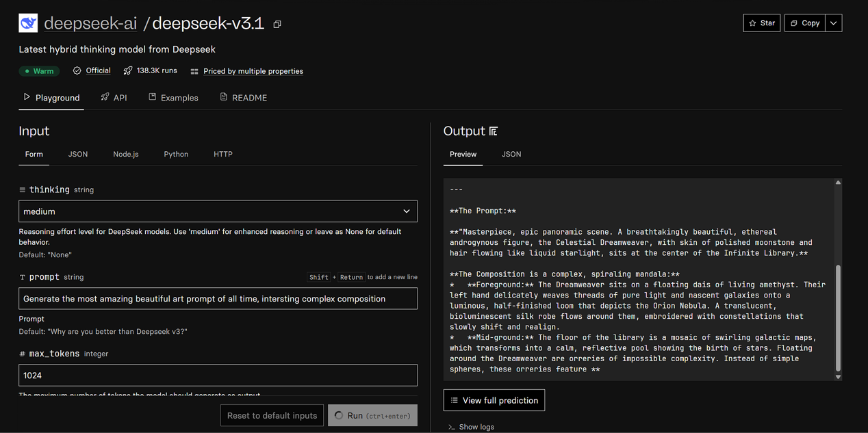Click the 'Default: "None"' text
This screenshot has width=868, height=433.
(45, 255)
